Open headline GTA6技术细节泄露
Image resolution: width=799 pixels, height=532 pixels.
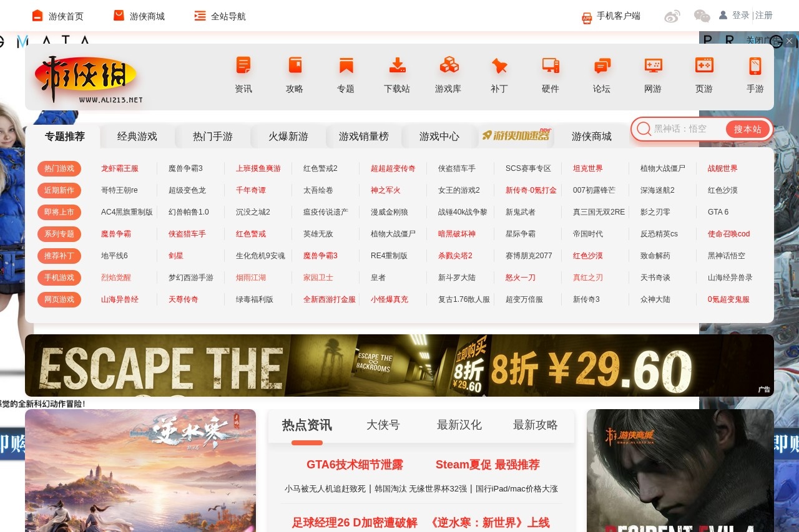[x=355, y=465]
